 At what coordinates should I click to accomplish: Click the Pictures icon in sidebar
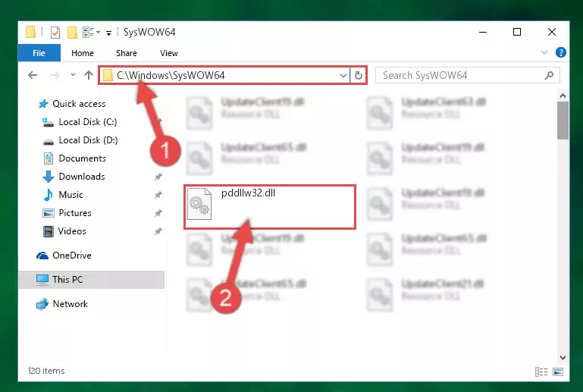tap(49, 213)
